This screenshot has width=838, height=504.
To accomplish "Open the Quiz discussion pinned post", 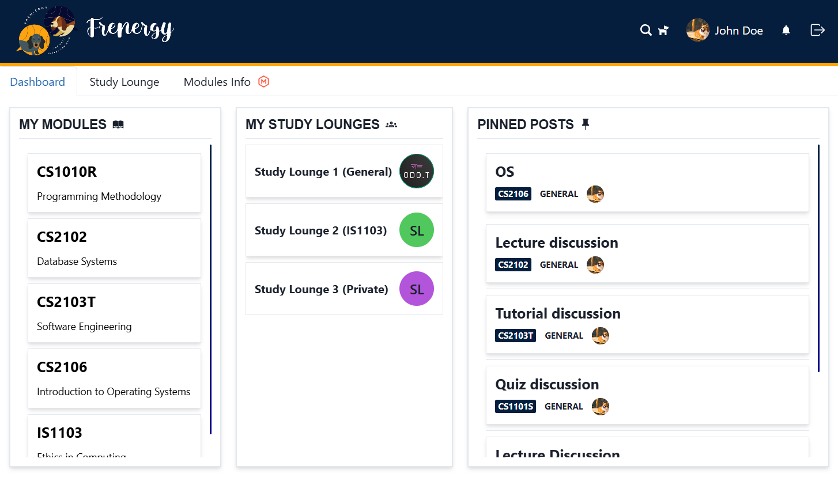I will pyautogui.click(x=647, y=395).
